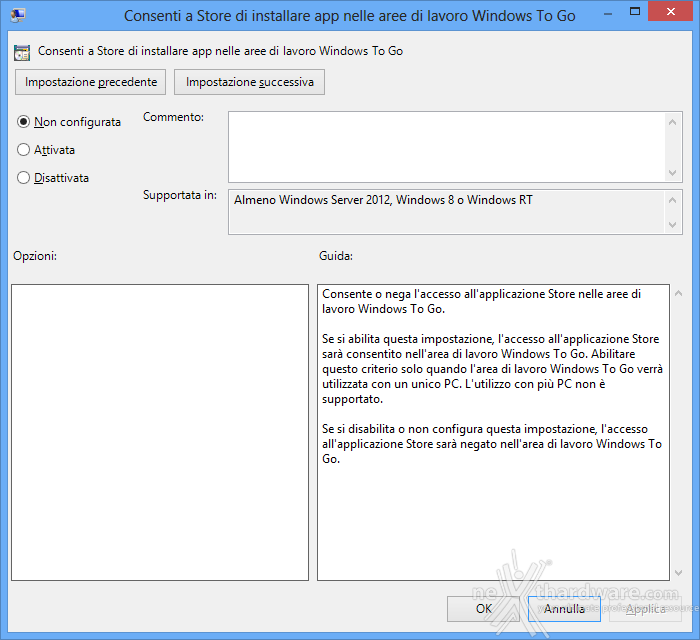
Task: Confirm with the OK button
Action: click(x=483, y=609)
